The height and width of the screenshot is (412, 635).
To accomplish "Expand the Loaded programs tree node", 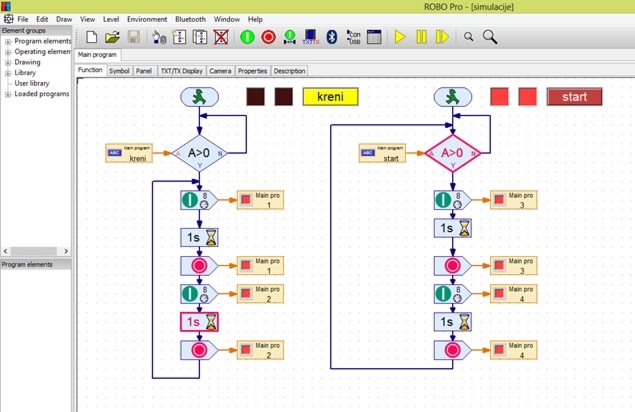I will (8, 94).
